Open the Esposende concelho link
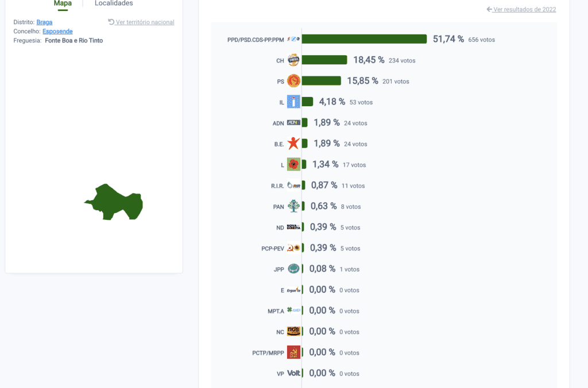 [x=57, y=31]
